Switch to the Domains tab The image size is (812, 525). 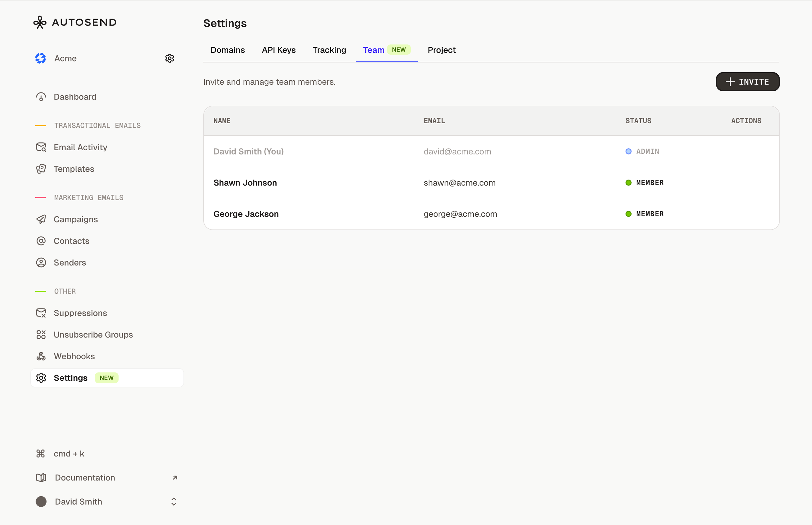(x=227, y=50)
